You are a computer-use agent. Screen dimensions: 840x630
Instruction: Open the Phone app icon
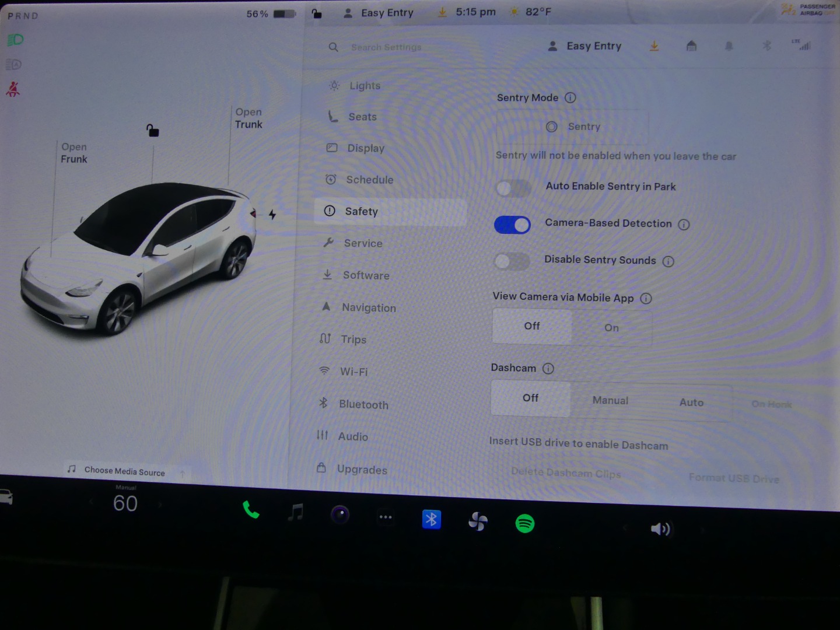pos(251,510)
